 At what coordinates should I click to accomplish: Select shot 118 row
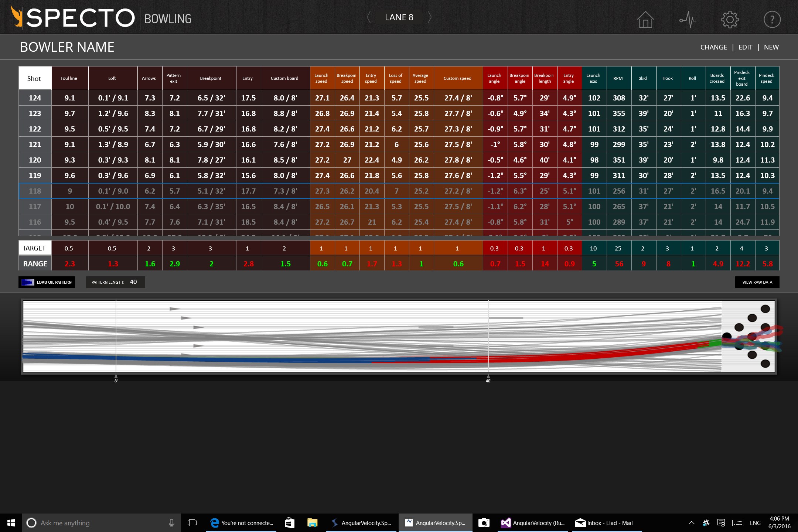(x=35, y=191)
